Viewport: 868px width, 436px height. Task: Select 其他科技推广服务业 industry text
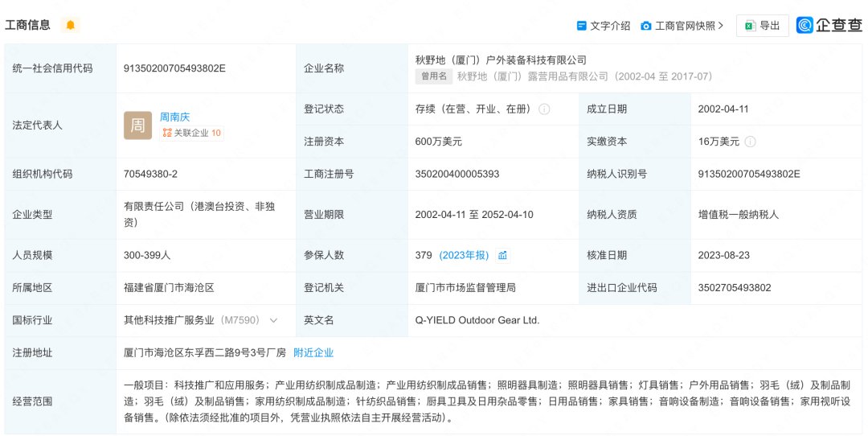(x=169, y=320)
